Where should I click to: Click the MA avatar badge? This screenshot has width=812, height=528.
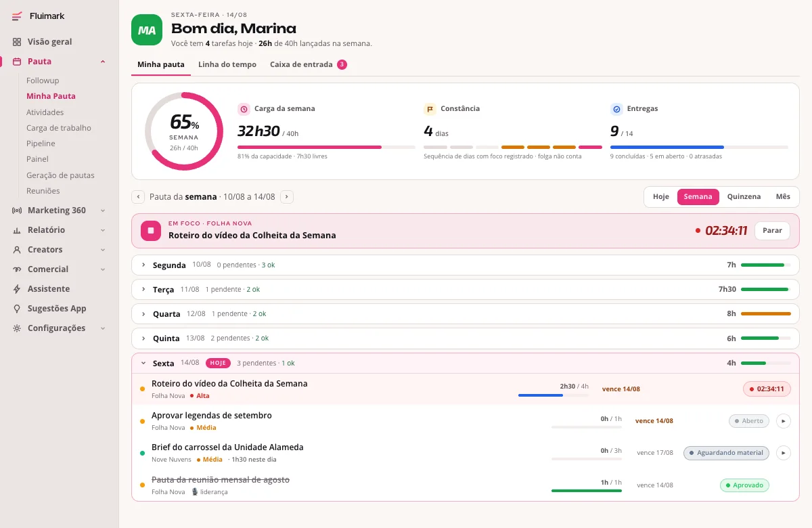coord(147,30)
